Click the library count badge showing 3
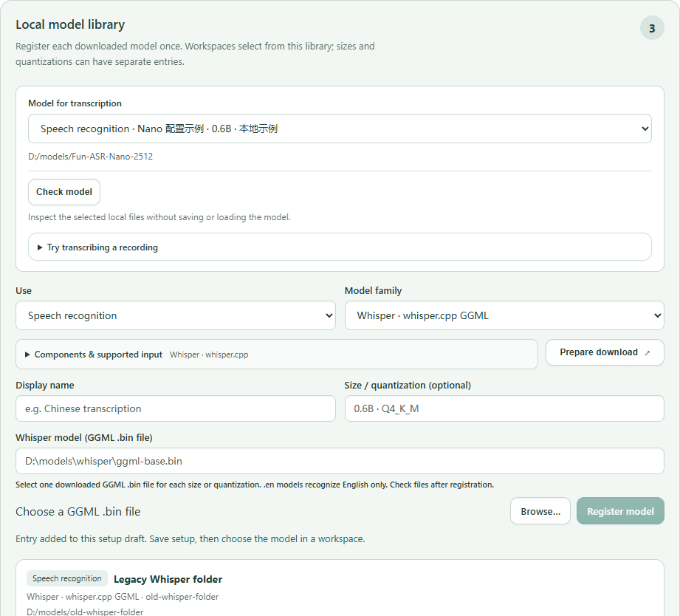 click(x=652, y=28)
